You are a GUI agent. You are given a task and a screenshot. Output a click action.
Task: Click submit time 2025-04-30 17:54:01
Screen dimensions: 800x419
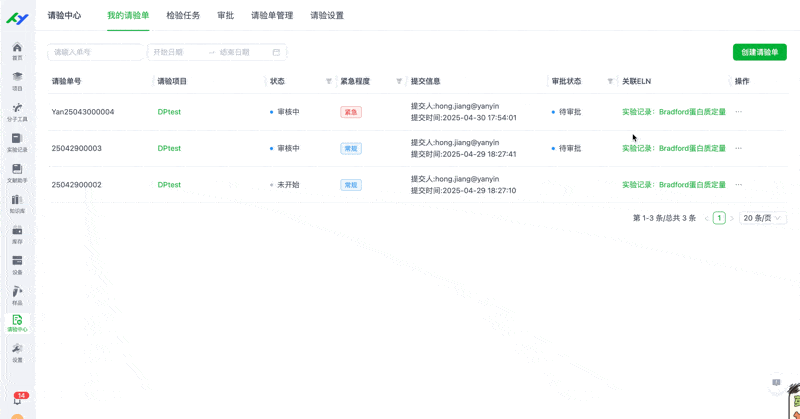click(464, 117)
